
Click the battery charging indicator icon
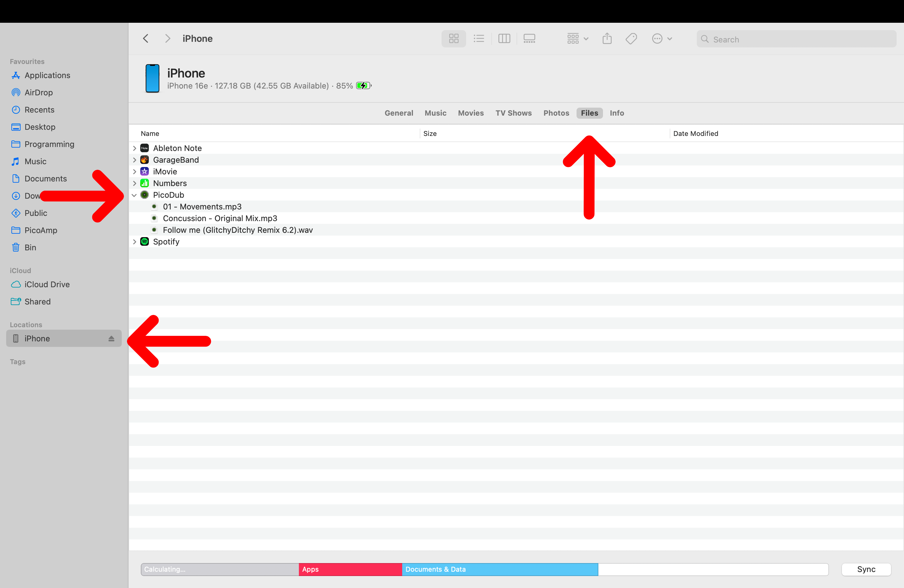[363, 85]
